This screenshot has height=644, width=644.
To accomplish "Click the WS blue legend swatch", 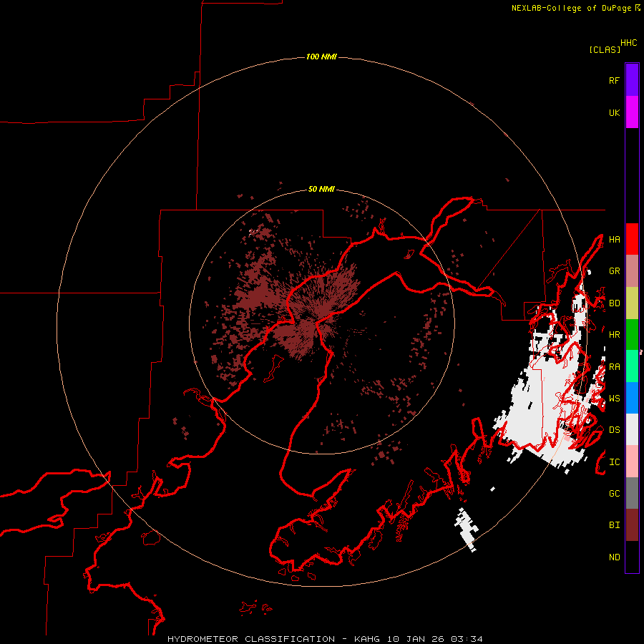I will (632, 398).
